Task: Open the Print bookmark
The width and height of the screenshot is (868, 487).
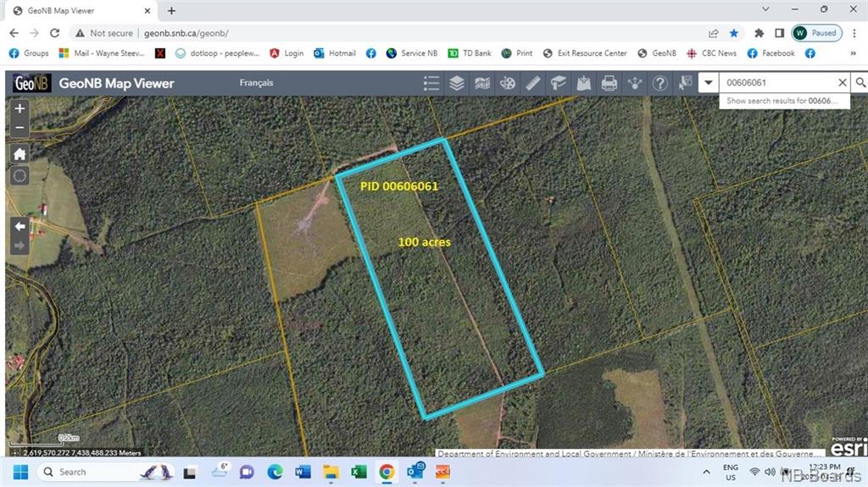Action: (517, 53)
